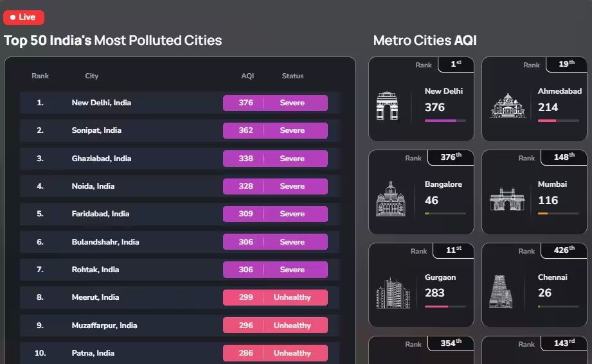Click the Mumbai AQI progress bar
This screenshot has width=592, height=364.
pyautogui.click(x=559, y=214)
